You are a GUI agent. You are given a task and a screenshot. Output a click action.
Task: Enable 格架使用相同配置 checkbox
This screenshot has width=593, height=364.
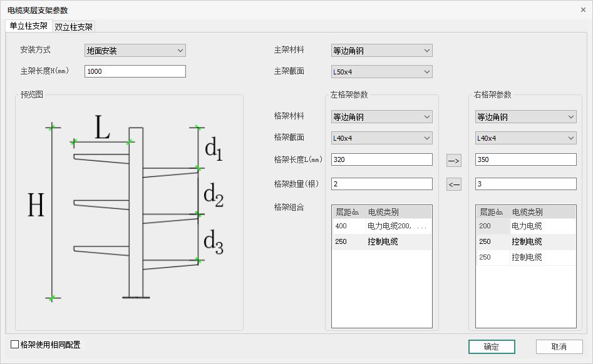coord(15,345)
